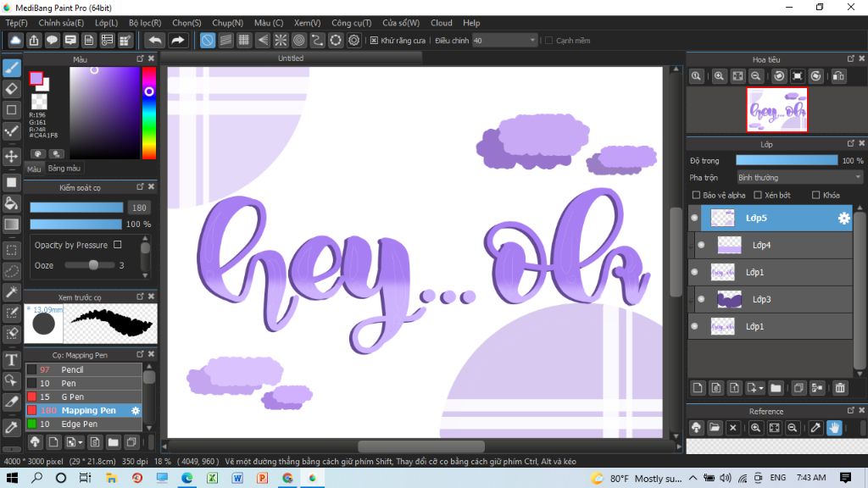Click the brush size value 180 field
Screen dimensions: 868x488
139,208
